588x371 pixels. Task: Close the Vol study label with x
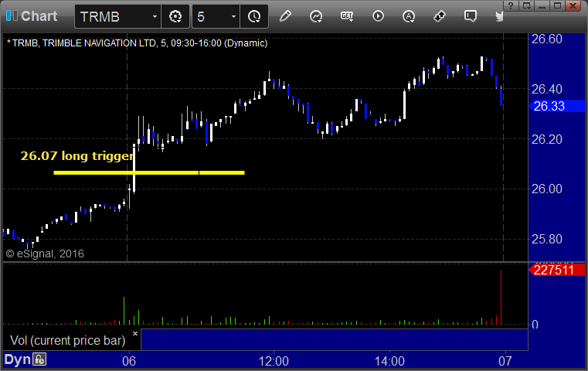(x=135, y=333)
